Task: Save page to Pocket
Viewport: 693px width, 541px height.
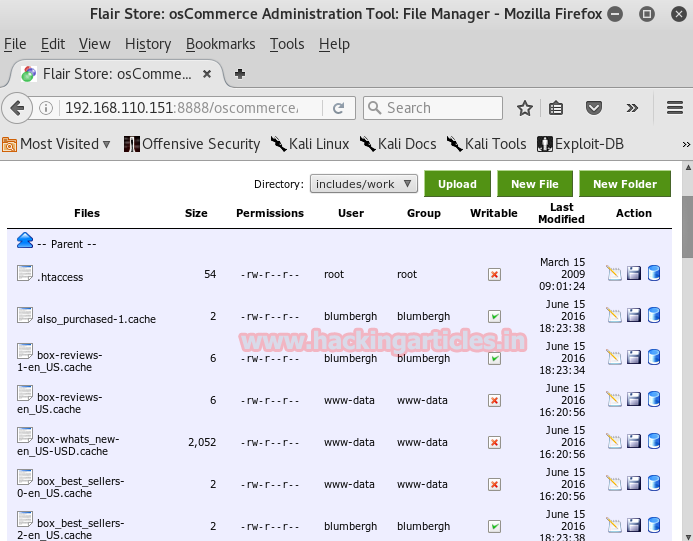Action: [x=594, y=108]
